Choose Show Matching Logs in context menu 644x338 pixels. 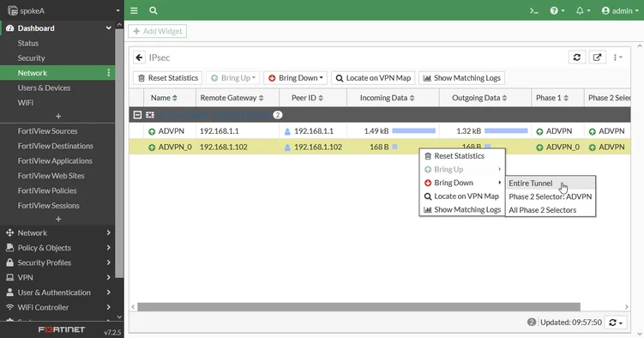coord(462,210)
